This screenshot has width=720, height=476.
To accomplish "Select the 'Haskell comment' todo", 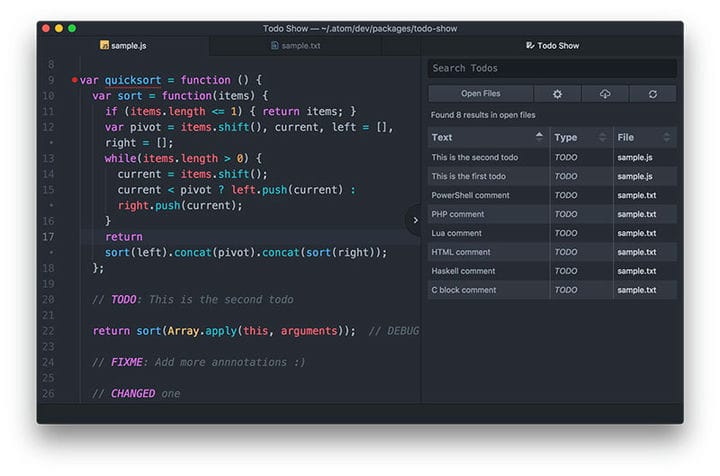I will [552, 271].
